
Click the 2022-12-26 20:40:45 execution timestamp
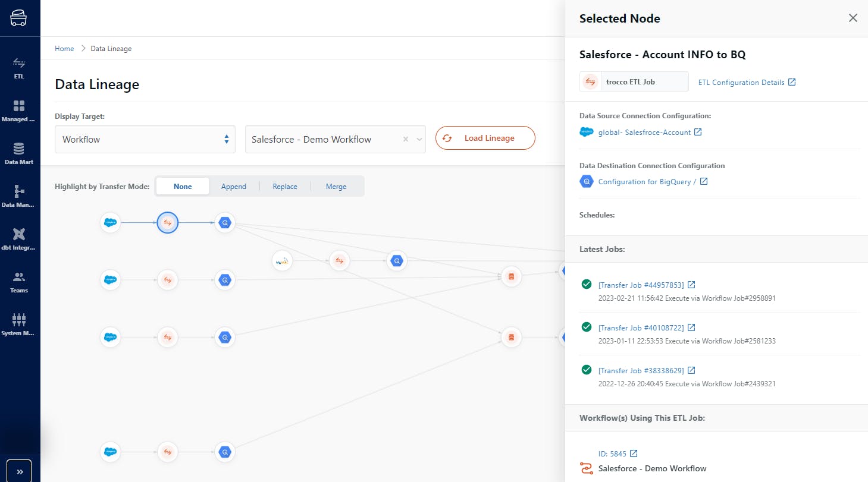point(631,384)
